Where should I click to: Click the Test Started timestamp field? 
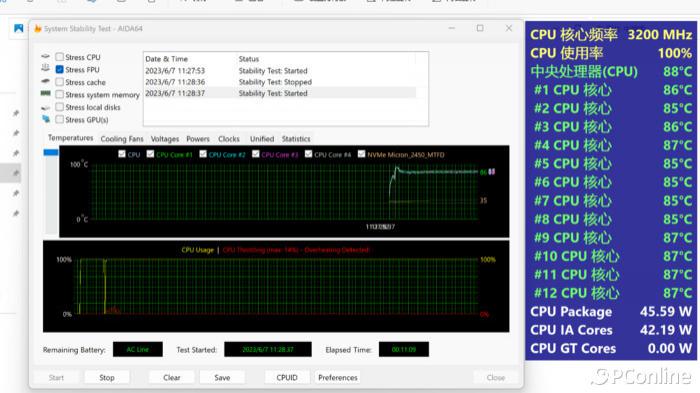pyautogui.click(x=268, y=349)
